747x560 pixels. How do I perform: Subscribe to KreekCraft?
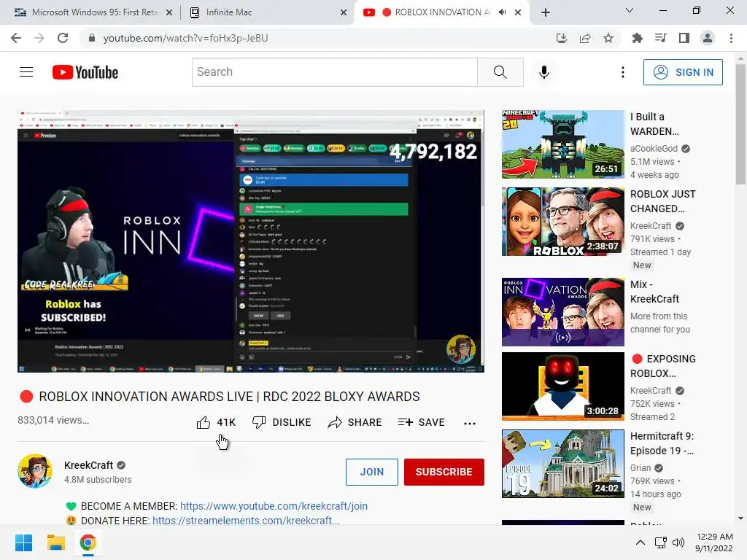tap(444, 472)
